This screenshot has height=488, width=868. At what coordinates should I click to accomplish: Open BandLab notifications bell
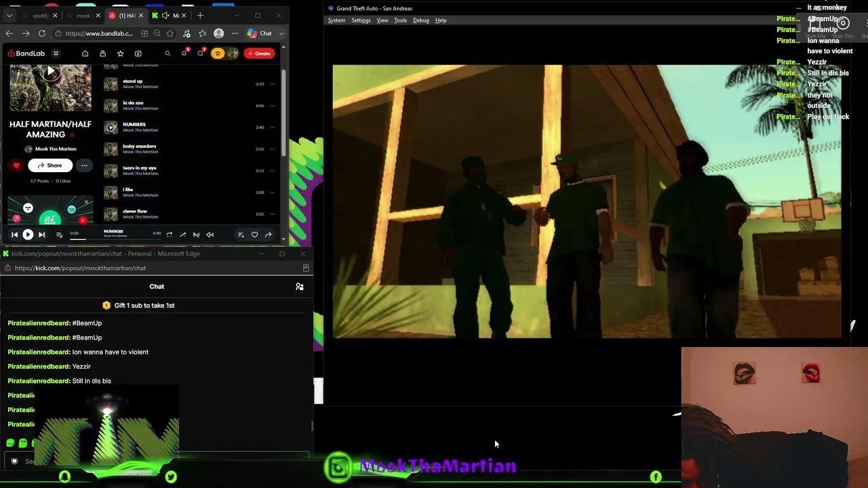(x=184, y=53)
